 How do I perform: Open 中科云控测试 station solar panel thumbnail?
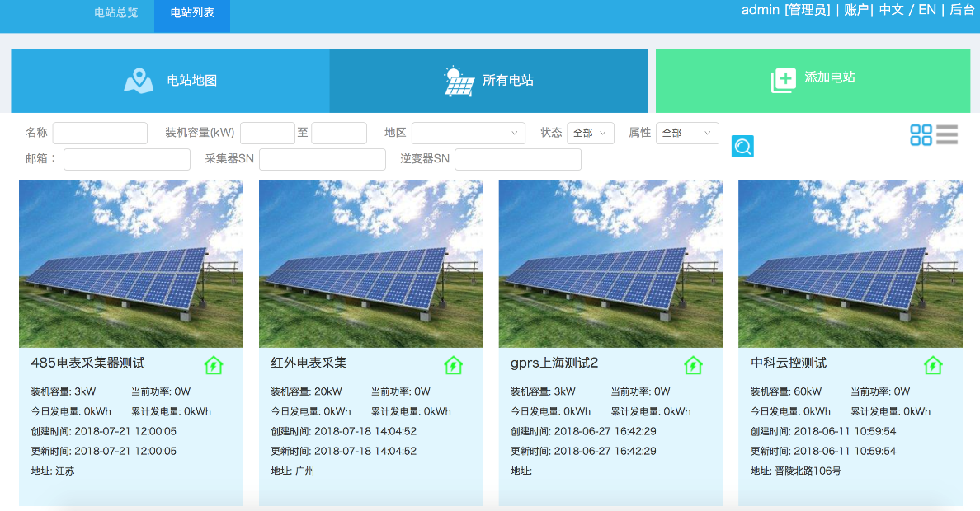point(850,264)
